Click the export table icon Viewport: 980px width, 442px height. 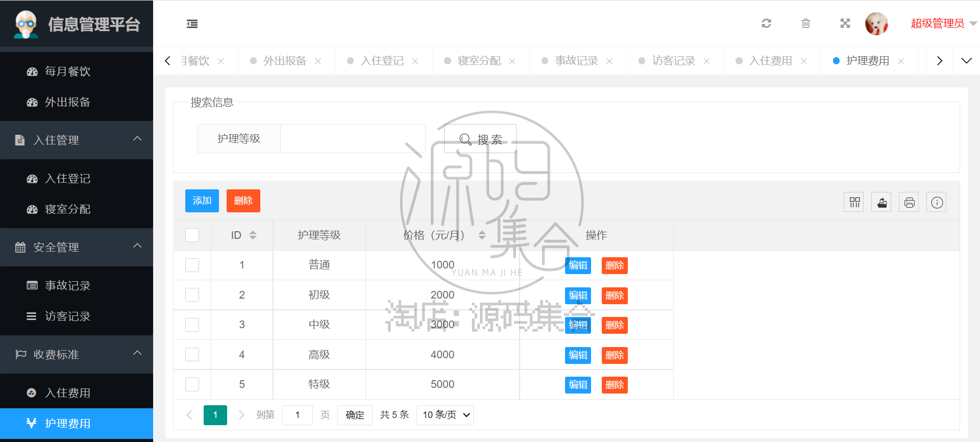(x=881, y=202)
